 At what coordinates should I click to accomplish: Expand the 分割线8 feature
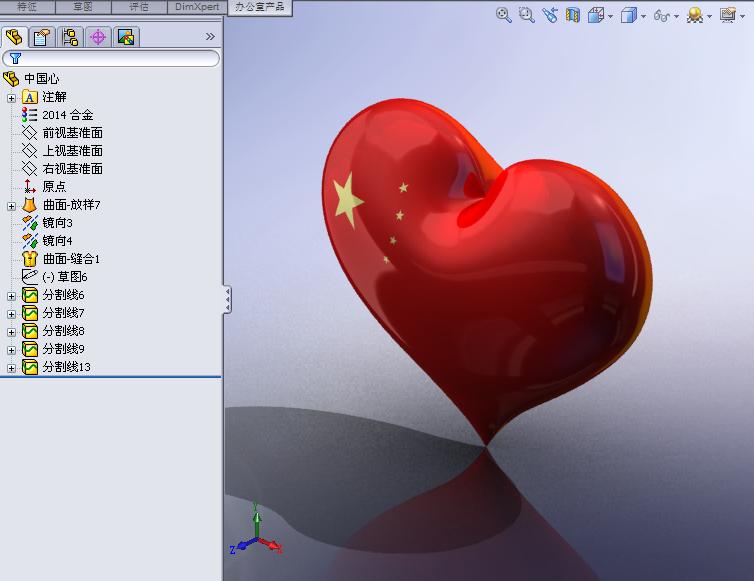(x=12, y=332)
